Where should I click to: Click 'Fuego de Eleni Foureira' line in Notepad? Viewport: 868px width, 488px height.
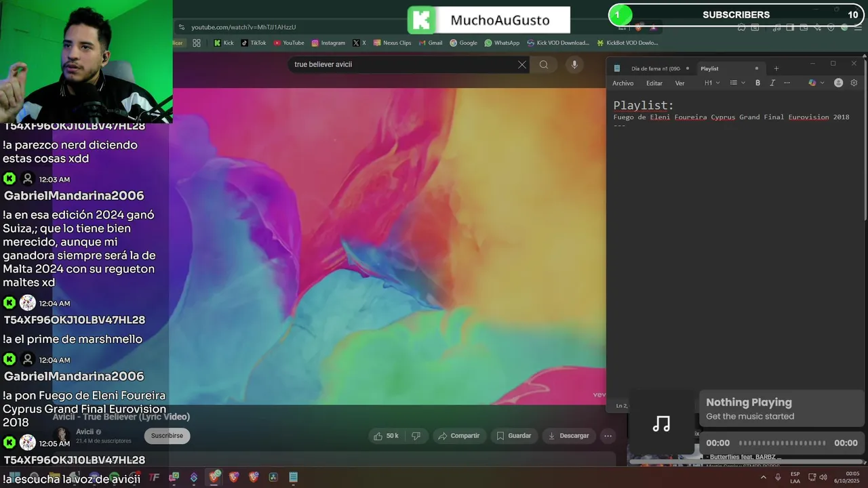coord(731,117)
